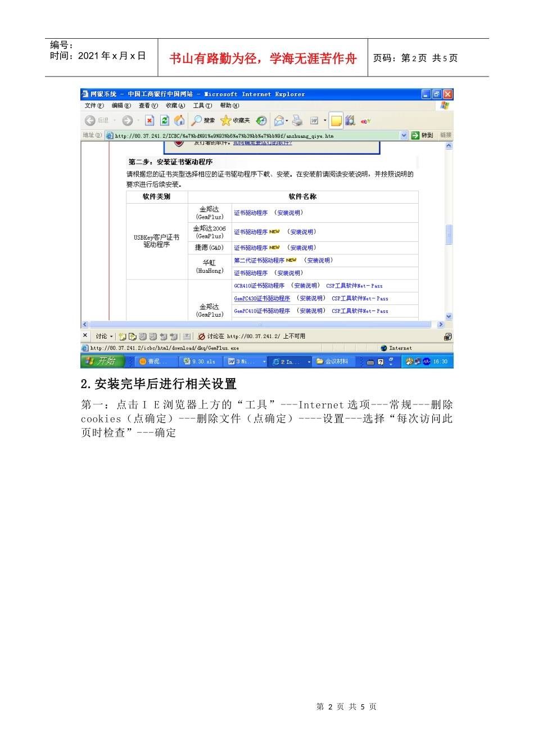Open the address bar URL dropdown arrow
This screenshot has width=534, height=756.
click(x=404, y=135)
